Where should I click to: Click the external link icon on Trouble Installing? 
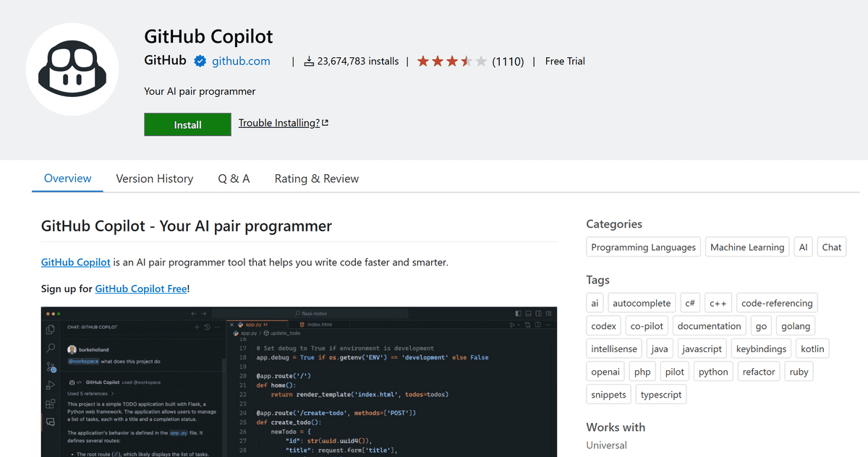[x=324, y=122]
